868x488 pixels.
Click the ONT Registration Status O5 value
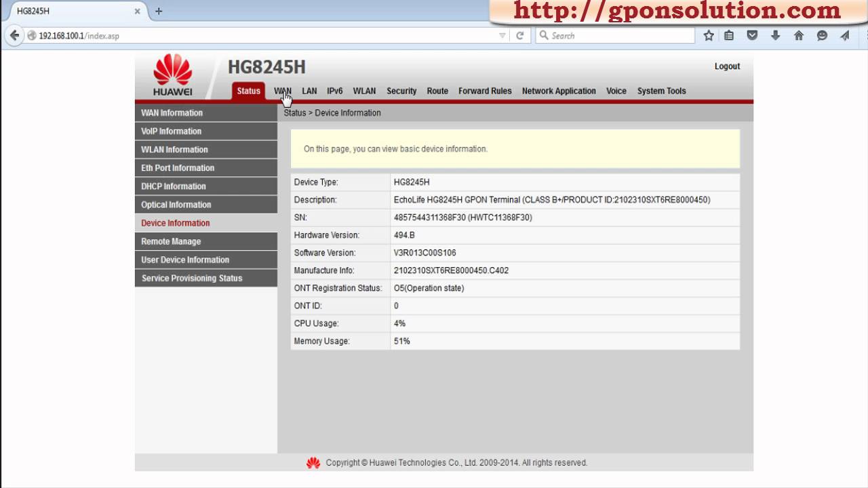click(x=429, y=288)
